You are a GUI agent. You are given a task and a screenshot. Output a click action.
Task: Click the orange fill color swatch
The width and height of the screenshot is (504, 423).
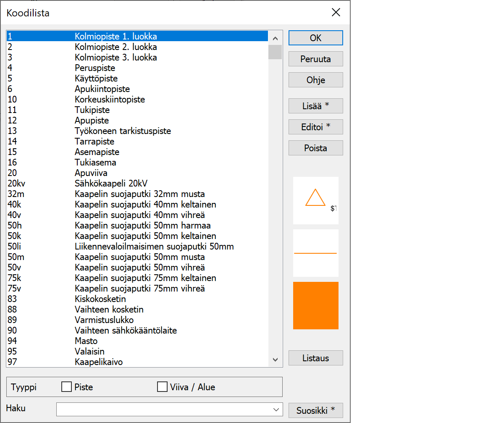315,305
